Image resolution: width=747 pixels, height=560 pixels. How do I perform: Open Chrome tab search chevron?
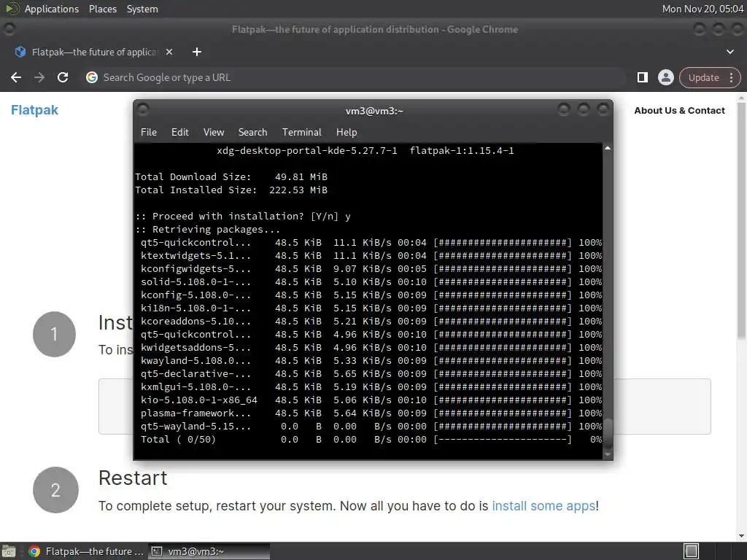point(729,52)
